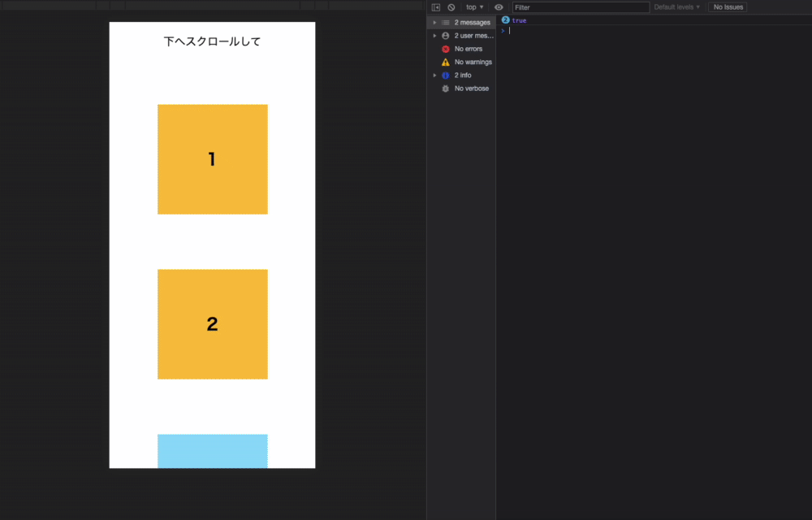812x520 pixels.
Task: Click the blue info icon
Action: click(445, 75)
